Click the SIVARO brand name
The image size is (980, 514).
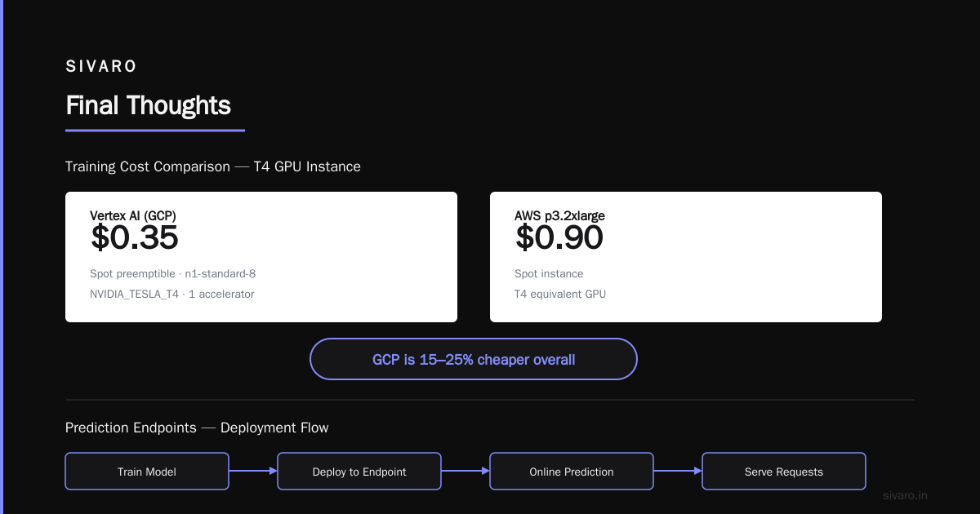[101, 66]
